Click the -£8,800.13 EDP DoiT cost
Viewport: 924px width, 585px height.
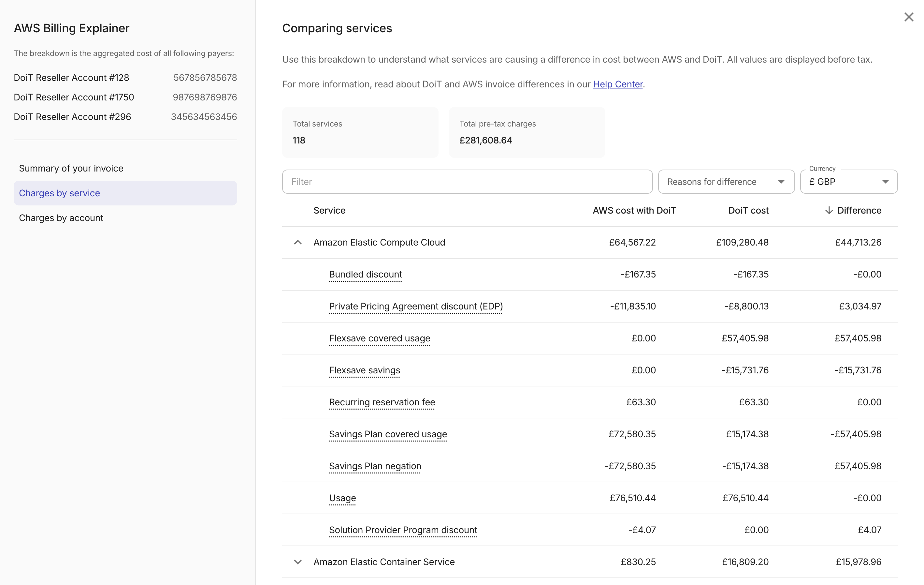point(746,306)
